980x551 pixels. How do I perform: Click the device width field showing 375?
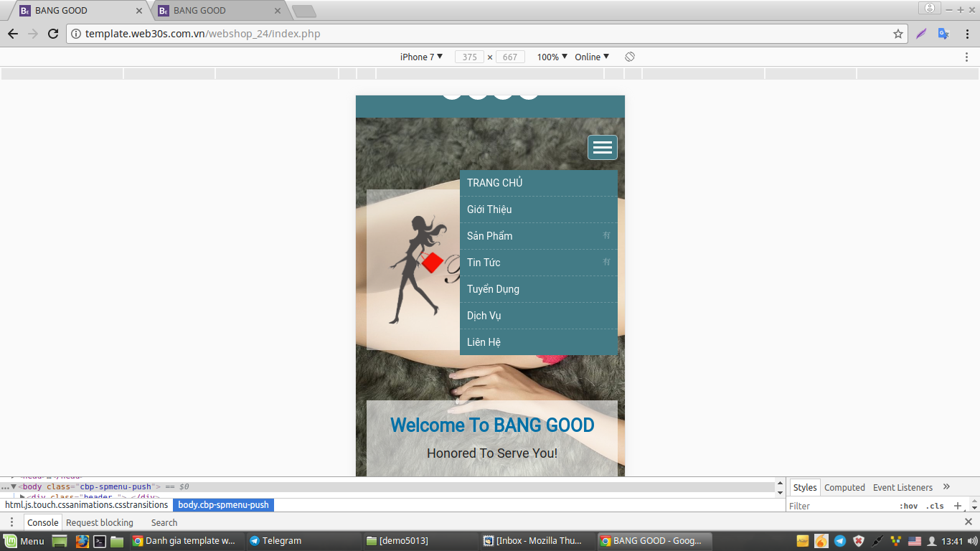tap(469, 57)
